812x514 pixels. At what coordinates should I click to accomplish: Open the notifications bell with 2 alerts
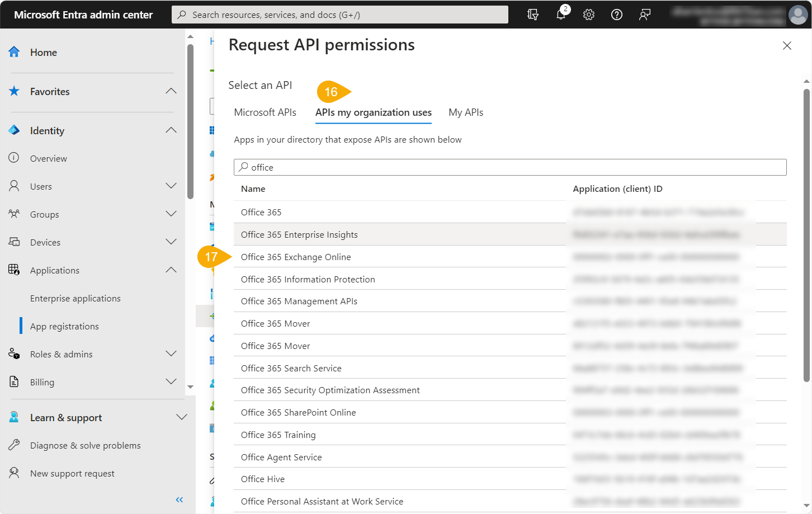pyautogui.click(x=561, y=15)
